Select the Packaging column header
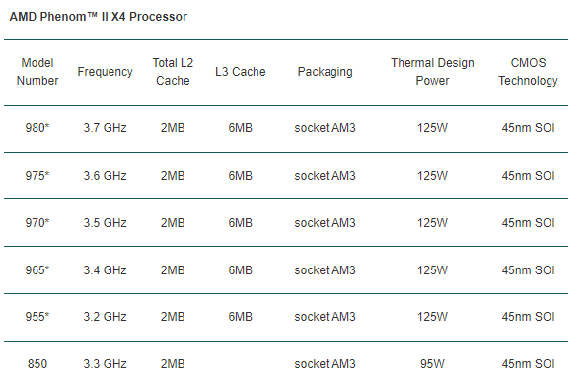The image size is (588, 384). 326,72
